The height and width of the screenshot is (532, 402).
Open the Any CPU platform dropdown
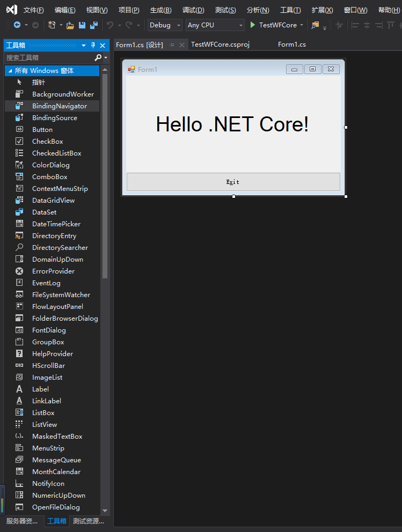239,25
